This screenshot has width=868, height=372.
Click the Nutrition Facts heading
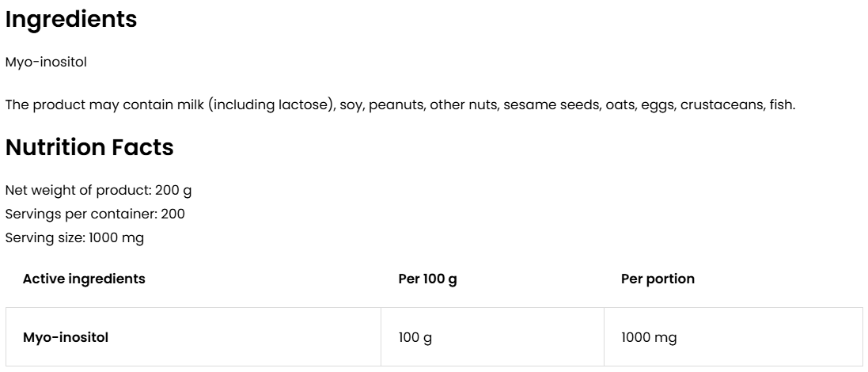pyautogui.click(x=89, y=147)
